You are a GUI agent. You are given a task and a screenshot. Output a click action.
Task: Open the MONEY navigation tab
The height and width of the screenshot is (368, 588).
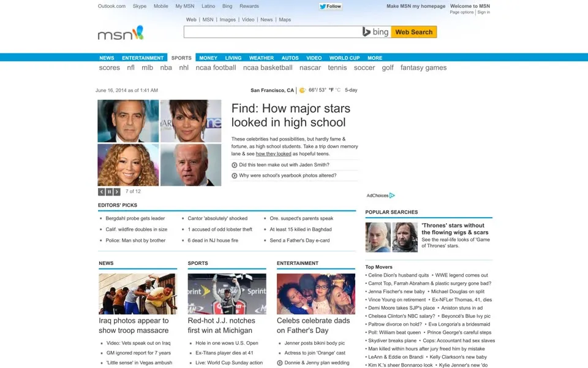pyautogui.click(x=208, y=58)
